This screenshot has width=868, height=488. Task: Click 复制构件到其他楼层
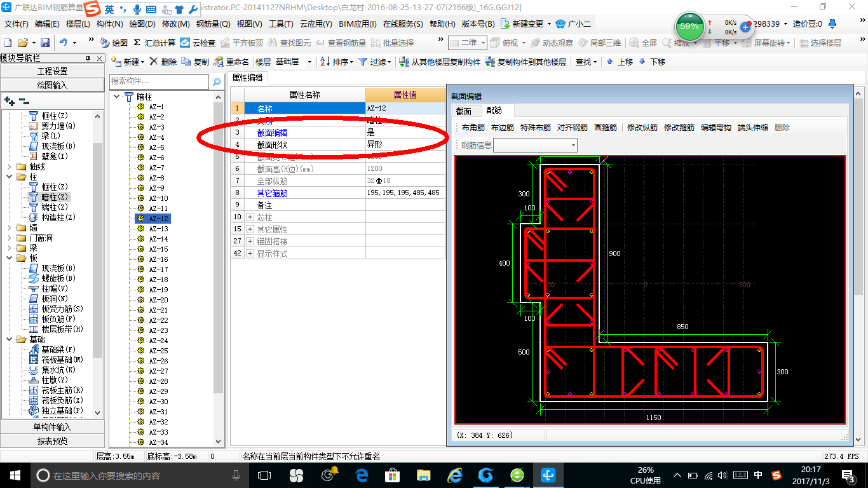pos(526,62)
